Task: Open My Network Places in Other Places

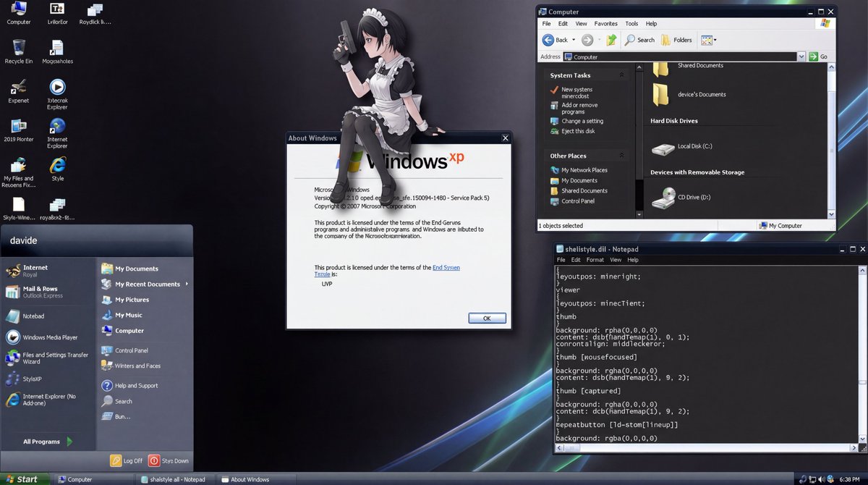Action: [579, 170]
